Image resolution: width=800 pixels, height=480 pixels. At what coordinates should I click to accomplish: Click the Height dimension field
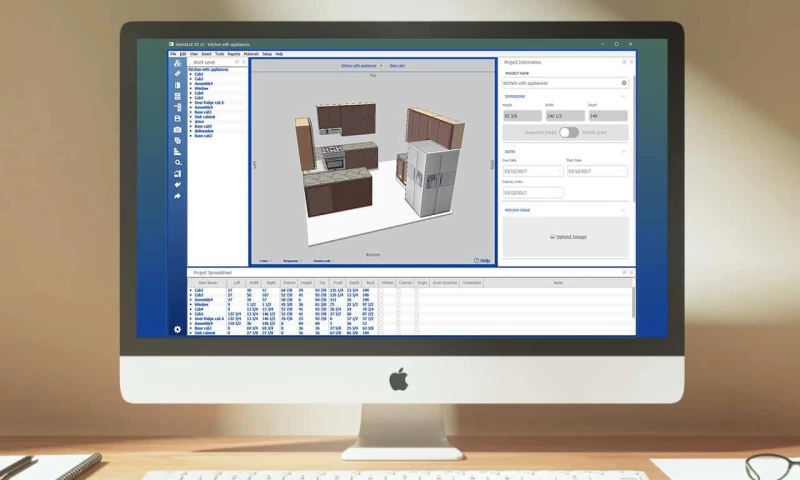tap(522, 116)
